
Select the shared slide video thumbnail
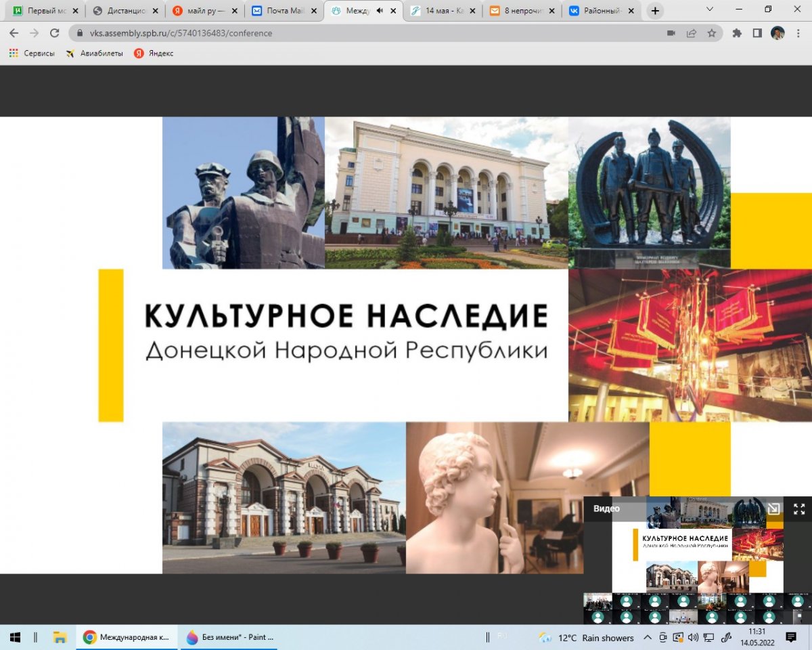coord(698,544)
